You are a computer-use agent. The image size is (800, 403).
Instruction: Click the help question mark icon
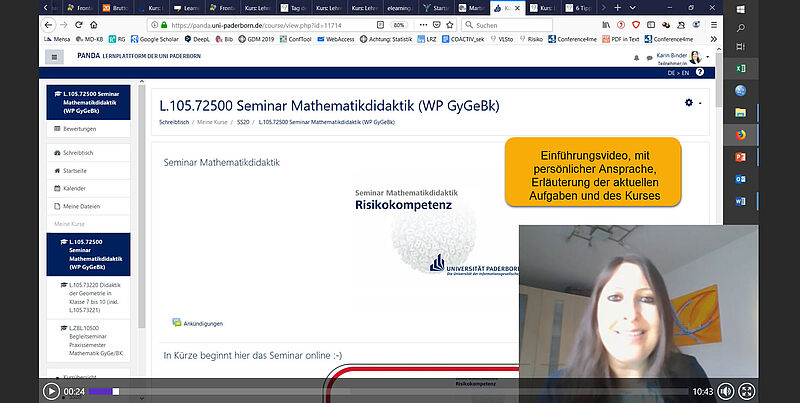699,72
